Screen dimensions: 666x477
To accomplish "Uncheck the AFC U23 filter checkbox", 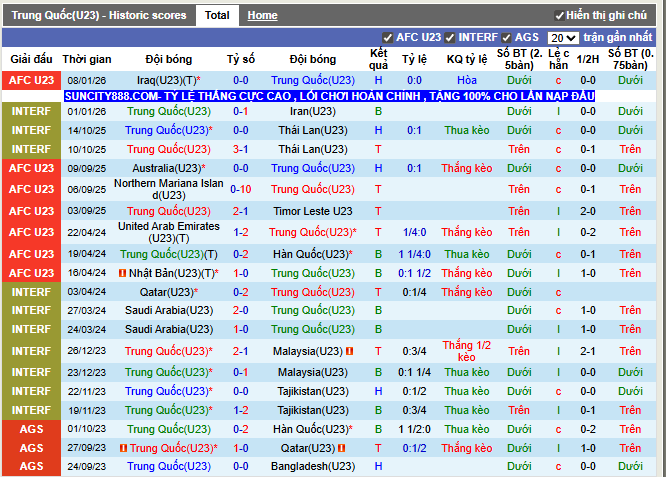I will coord(387,38).
